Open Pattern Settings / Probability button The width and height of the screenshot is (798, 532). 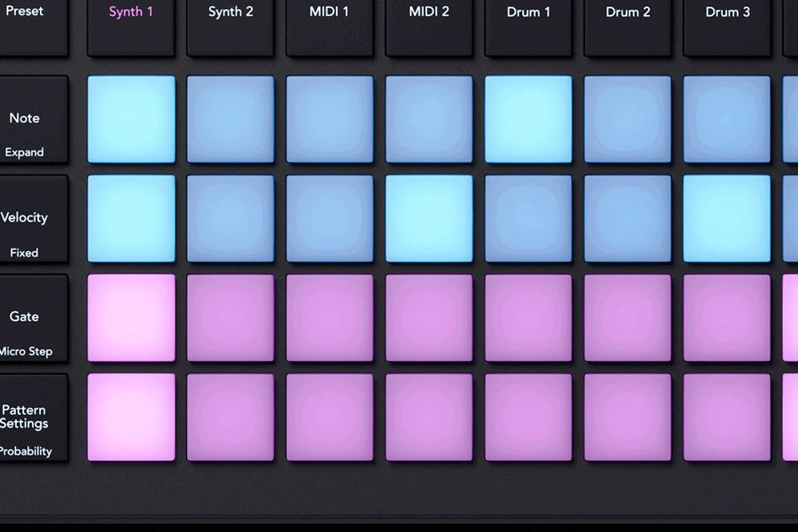34,417
